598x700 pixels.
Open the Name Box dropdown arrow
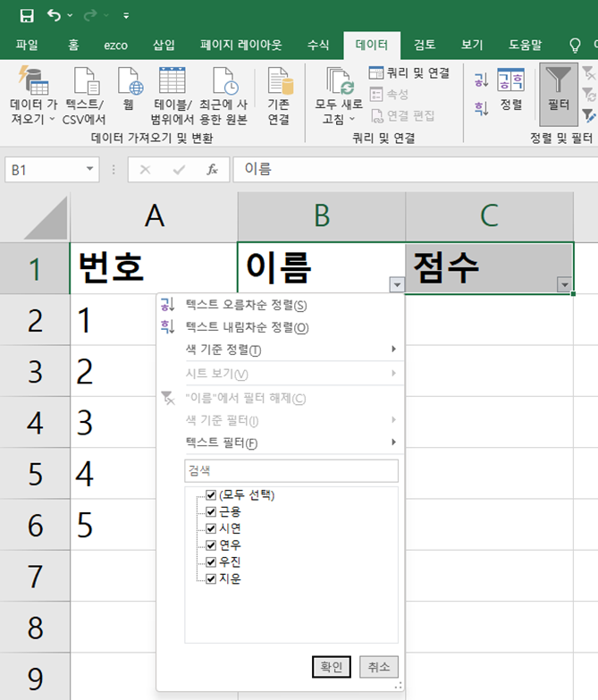[x=89, y=169]
